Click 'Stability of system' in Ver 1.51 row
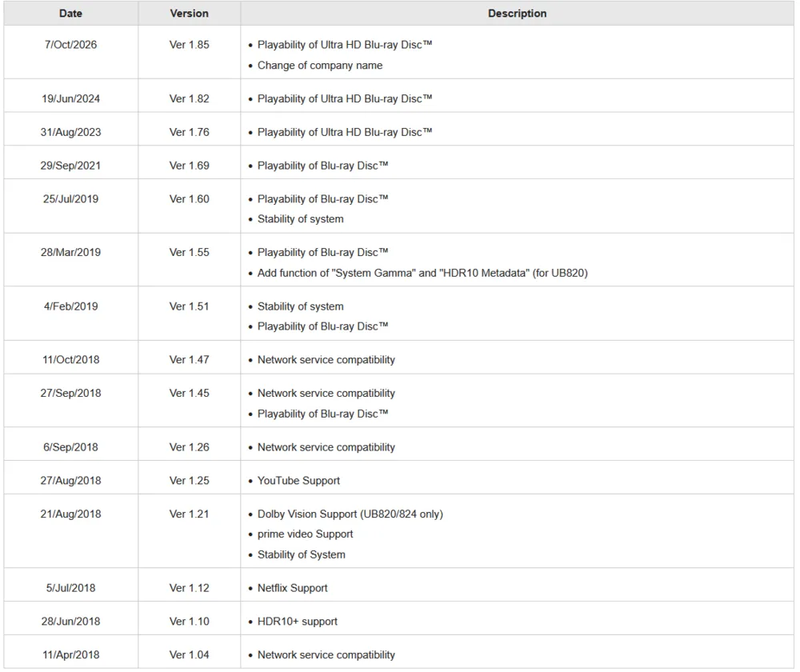This screenshot has height=672, width=800. pyautogui.click(x=301, y=306)
